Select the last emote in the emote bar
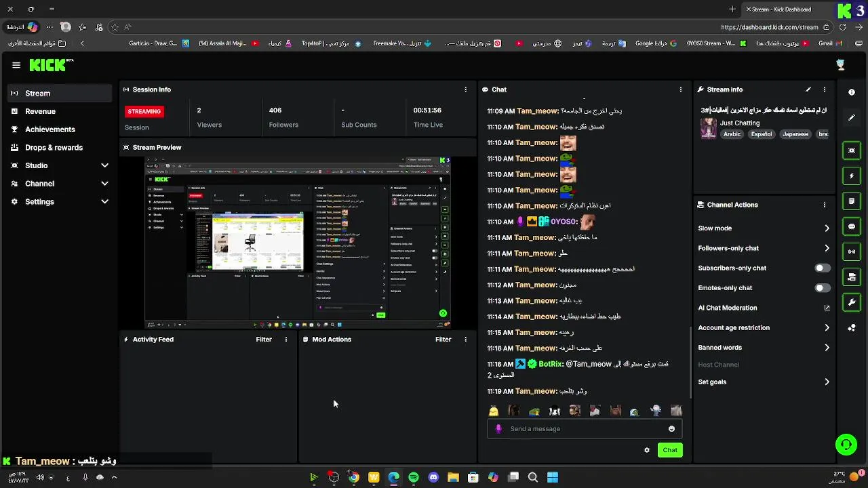Image resolution: width=868 pixels, height=488 pixels. (676, 411)
